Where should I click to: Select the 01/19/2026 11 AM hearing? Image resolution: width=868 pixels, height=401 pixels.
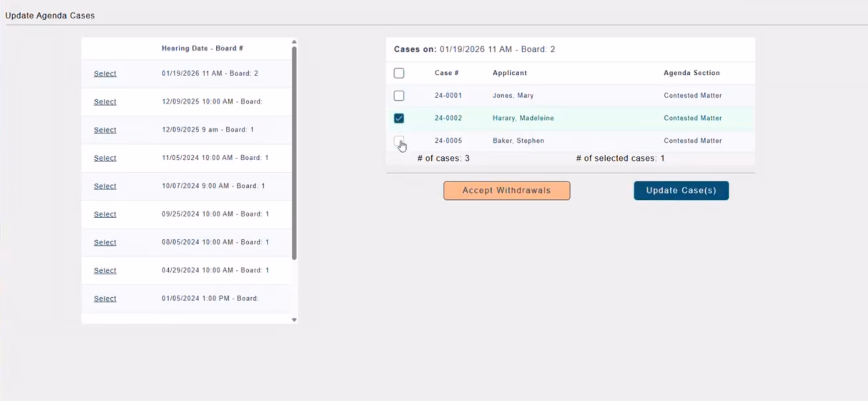(105, 73)
